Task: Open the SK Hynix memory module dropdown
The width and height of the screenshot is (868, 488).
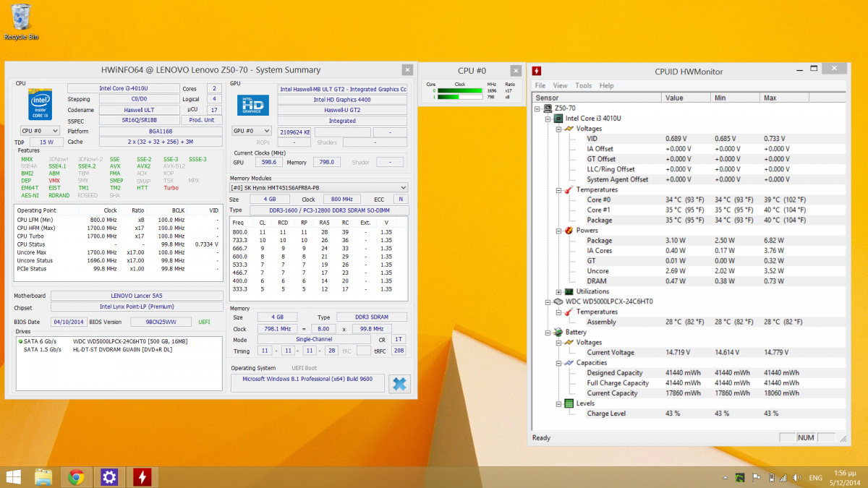Action: click(x=318, y=188)
